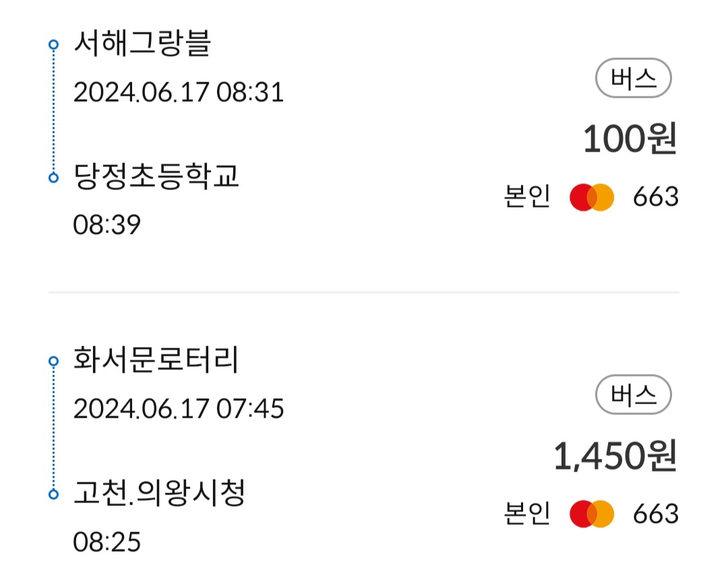Click the route dot next to 당정초등학교

click(x=54, y=178)
